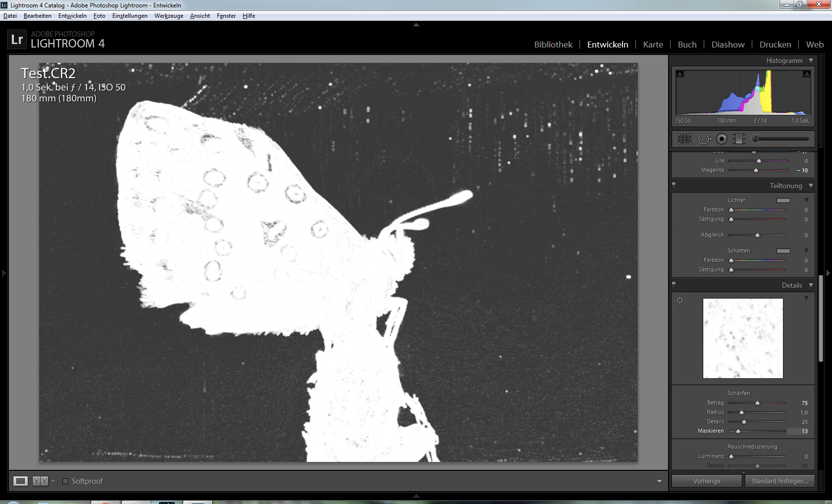Image resolution: width=832 pixels, height=504 pixels.
Task: Switch to Loupe view mode icon
Action: pos(20,481)
